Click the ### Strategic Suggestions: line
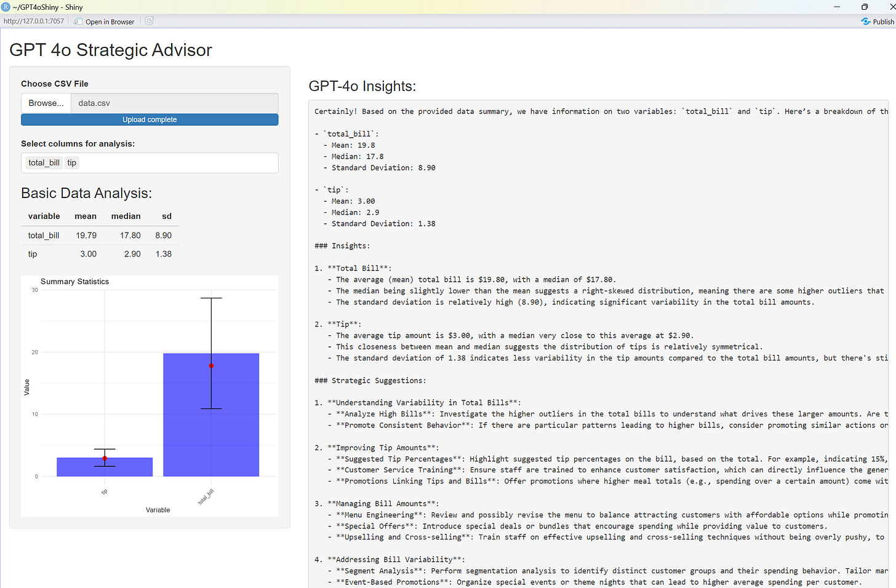 pyautogui.click(x=370, y=381)
